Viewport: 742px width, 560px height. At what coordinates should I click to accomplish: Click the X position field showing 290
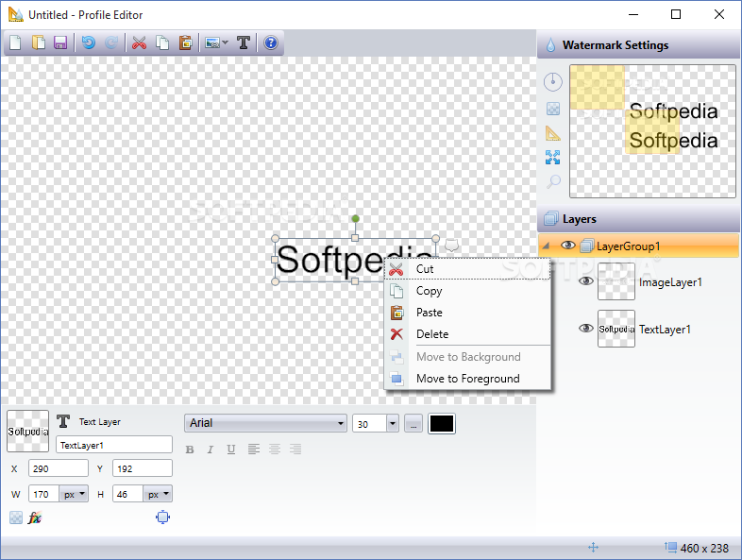click(59, 468)
